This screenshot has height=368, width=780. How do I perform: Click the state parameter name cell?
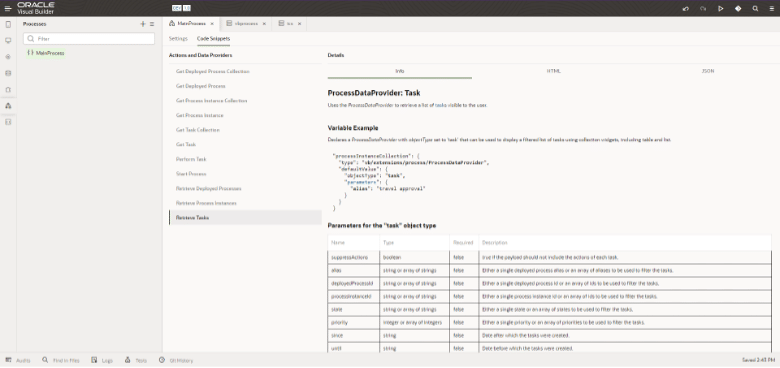coord(354,309)
